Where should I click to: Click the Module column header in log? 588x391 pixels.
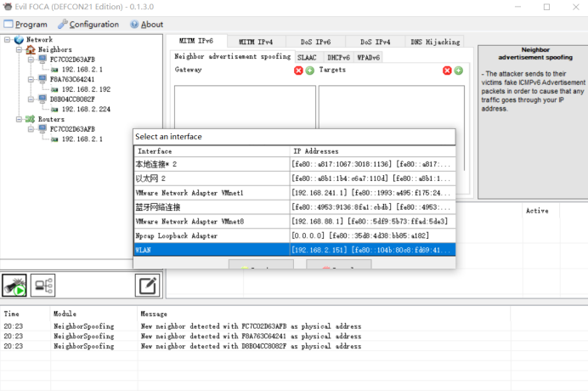tap(93, 314)
